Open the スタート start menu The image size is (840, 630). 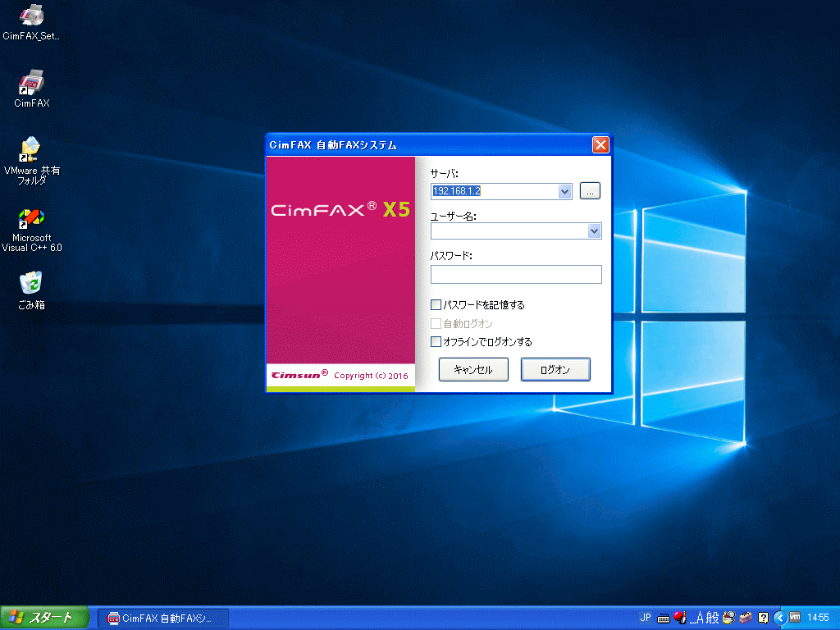44,618
